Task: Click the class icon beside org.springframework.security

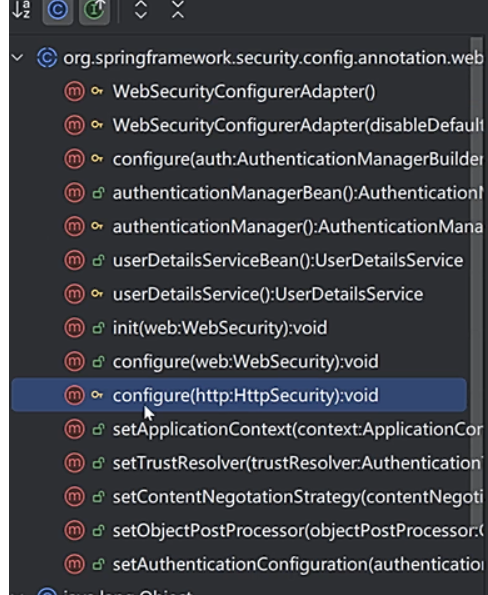Action: coord(47,58)
